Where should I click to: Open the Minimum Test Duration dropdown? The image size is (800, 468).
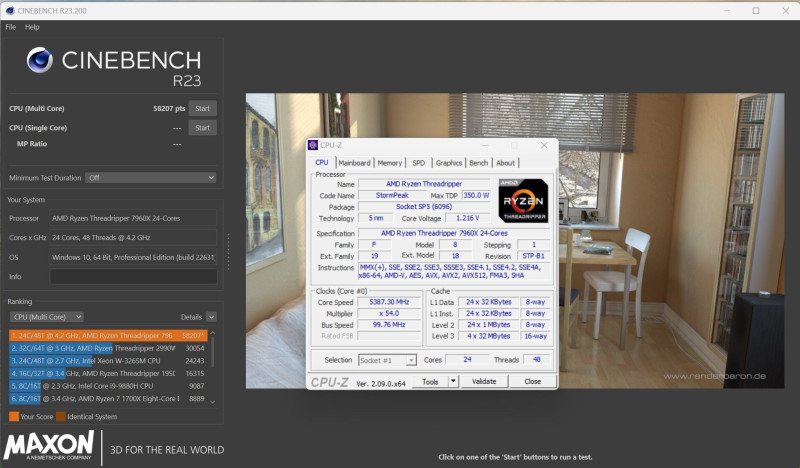pos(151,178)
